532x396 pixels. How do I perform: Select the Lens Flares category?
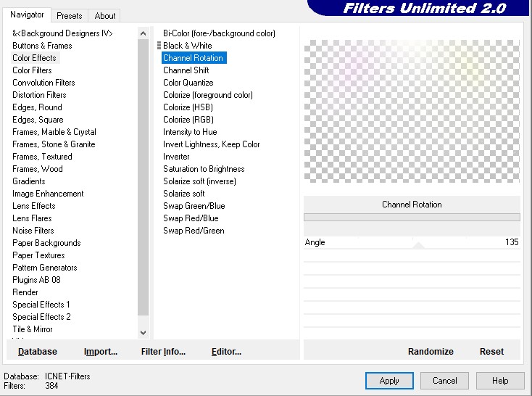(x=32, y=218)
